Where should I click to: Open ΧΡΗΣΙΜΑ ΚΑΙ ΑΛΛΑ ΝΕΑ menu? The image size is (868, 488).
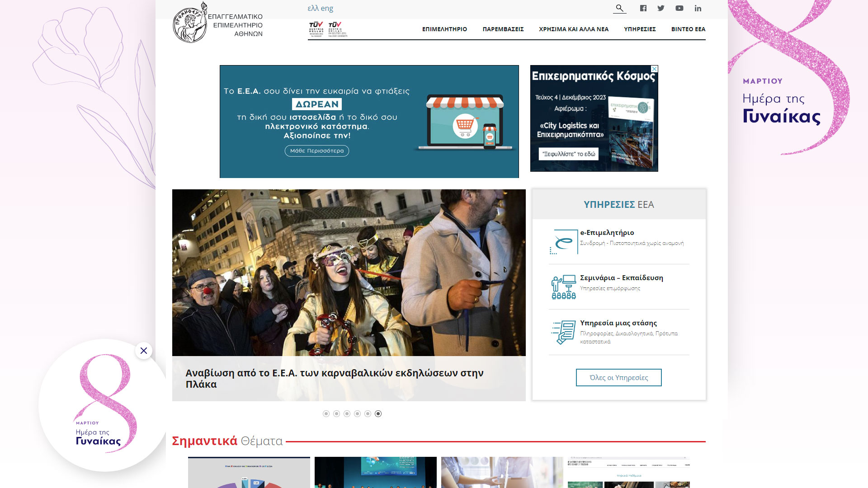(x=574, y=29)
